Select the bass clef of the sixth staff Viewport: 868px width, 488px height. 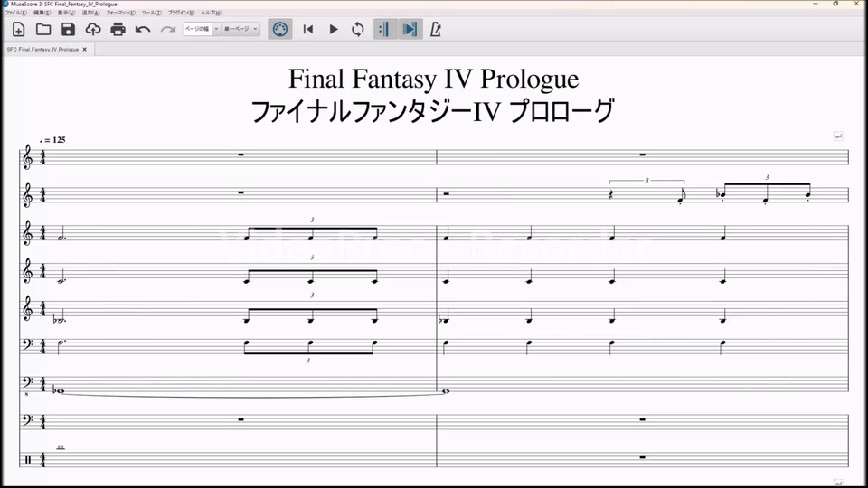point(27,345)
